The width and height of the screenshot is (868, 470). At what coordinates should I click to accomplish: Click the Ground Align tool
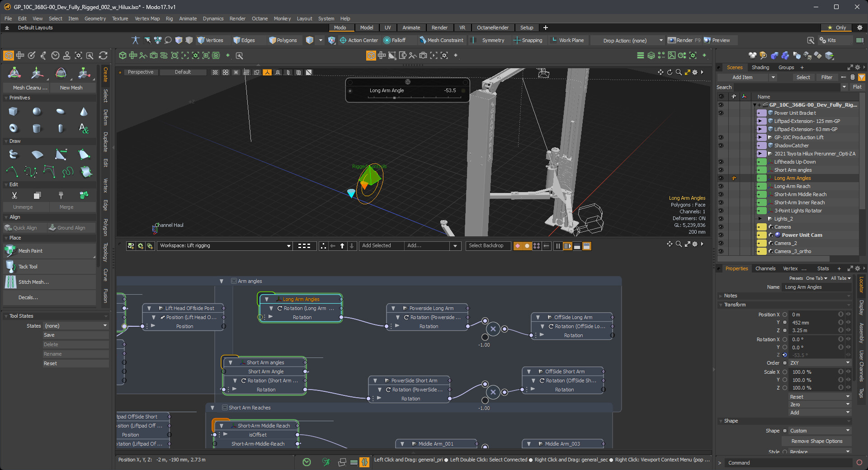point(71,228)
